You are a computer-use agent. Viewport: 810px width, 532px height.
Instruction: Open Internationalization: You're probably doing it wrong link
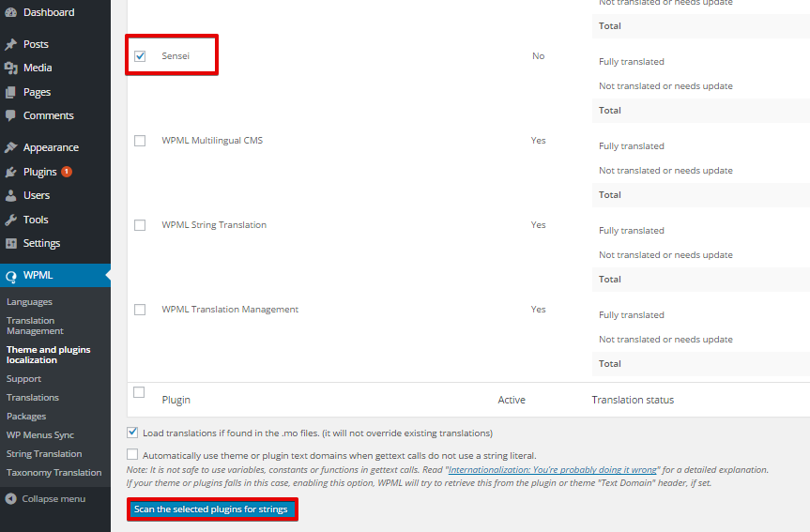click(x=553, y=469)
